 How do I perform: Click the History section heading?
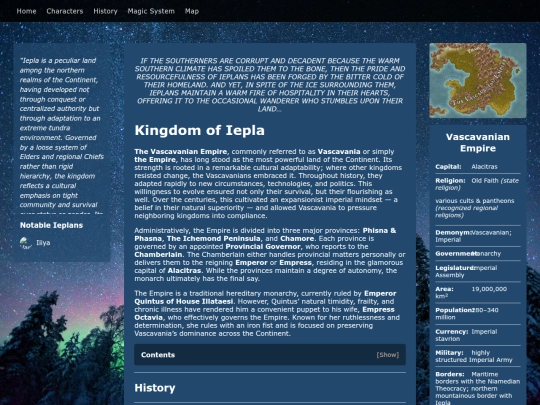pos(155,388)
